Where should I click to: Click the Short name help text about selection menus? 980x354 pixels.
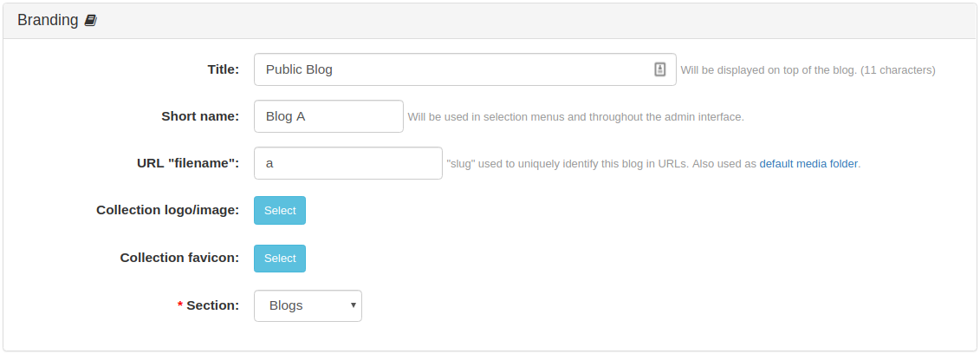[x=575, y=117]
